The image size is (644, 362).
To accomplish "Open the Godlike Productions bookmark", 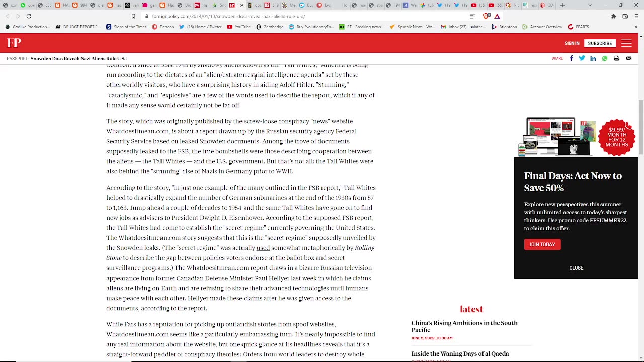I will (28, 27).
